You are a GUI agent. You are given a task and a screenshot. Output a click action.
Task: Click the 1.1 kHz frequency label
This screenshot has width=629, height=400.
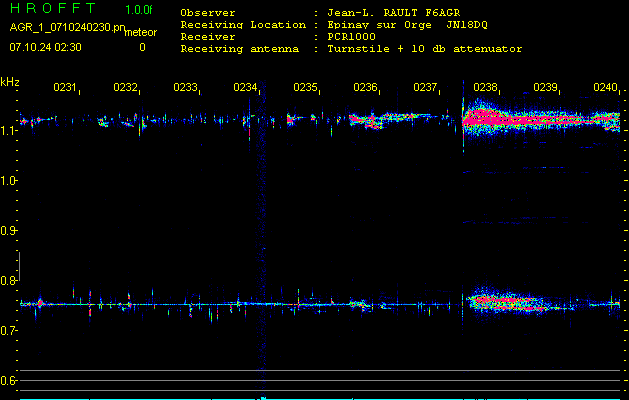10,130
